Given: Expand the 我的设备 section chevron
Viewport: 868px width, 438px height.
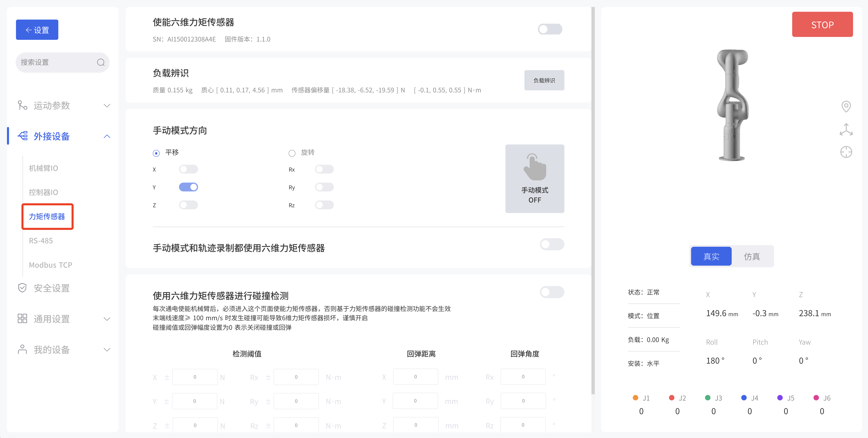Looking at the screenshot, I should pyautogui.click(x=107, y=350).
